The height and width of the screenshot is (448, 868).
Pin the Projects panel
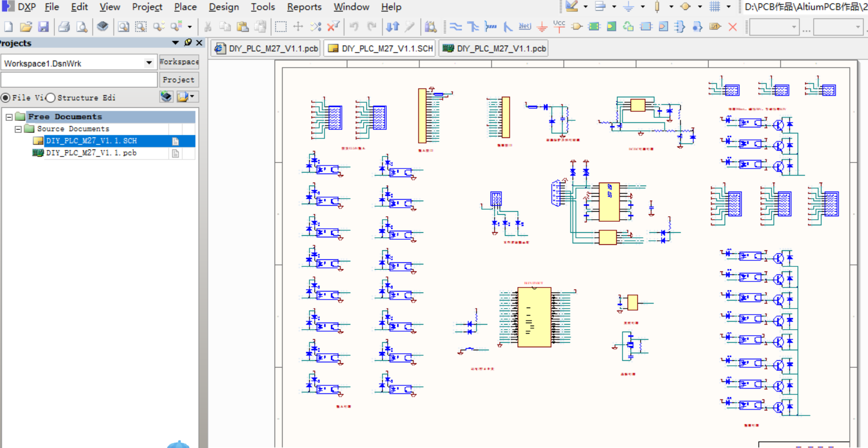pyautogui.click(x=188, y=43)
